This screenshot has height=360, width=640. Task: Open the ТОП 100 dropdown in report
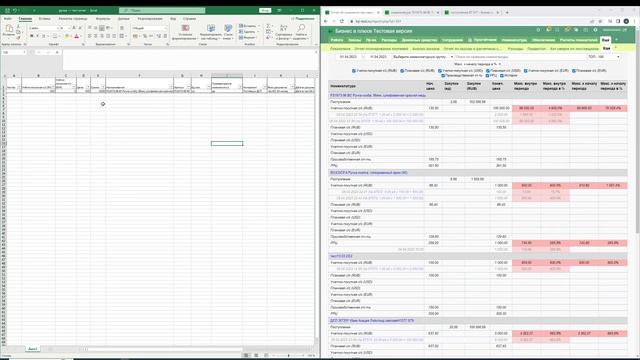coord(604,57)
